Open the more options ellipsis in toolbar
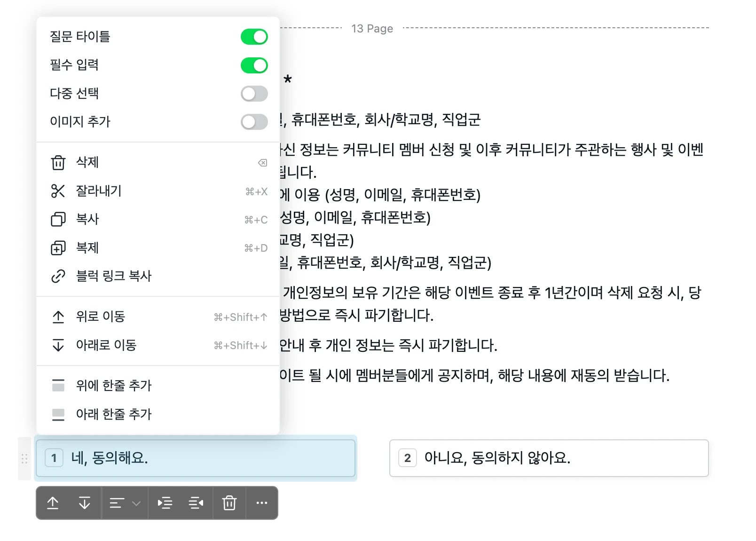This screenshot has width=756, height=541. [261, 503]
